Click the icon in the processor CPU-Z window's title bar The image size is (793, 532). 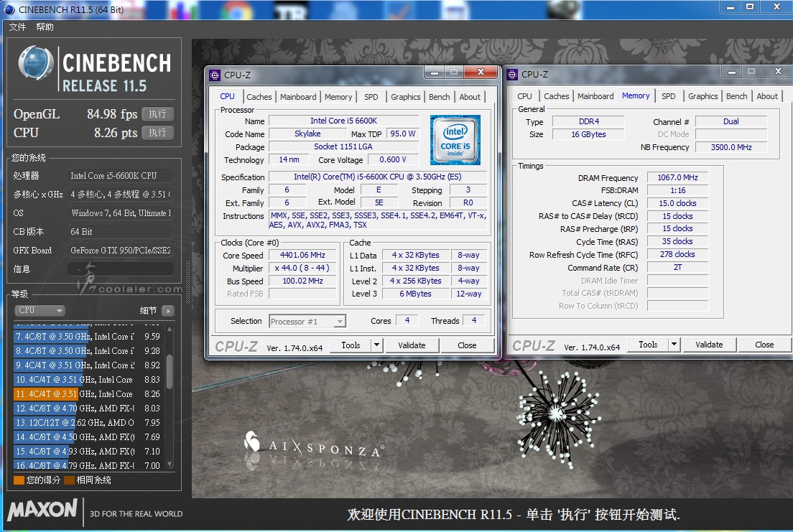215,75
